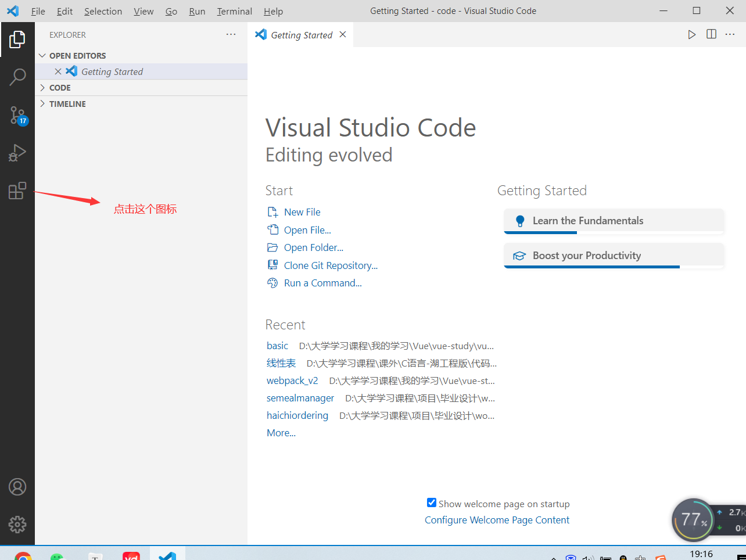
Task: Open the Terminal menu
Action: point(234,11)
